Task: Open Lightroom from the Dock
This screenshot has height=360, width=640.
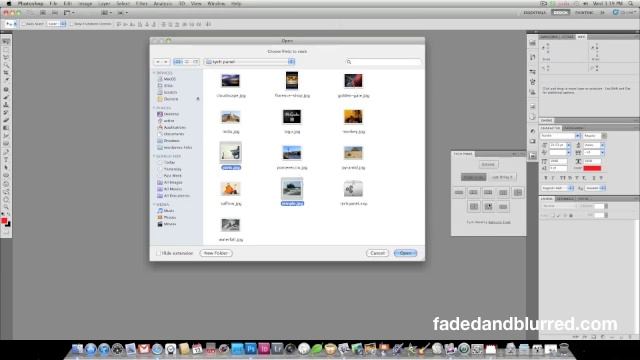Action: coord(277,349)
